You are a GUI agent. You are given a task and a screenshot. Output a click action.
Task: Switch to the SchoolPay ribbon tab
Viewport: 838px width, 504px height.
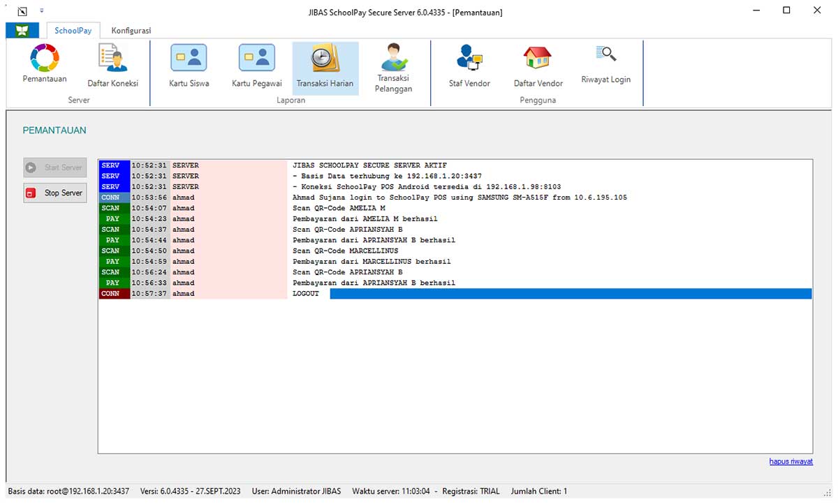tap(73, 31)
